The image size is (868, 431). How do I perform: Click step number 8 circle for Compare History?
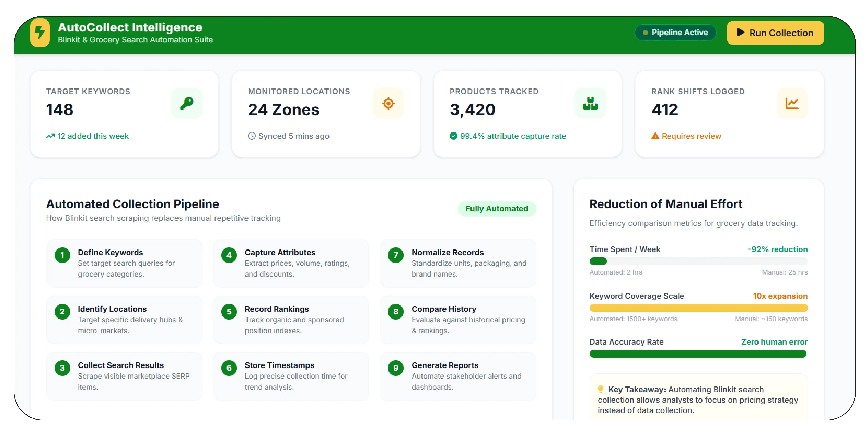point(396,312)
